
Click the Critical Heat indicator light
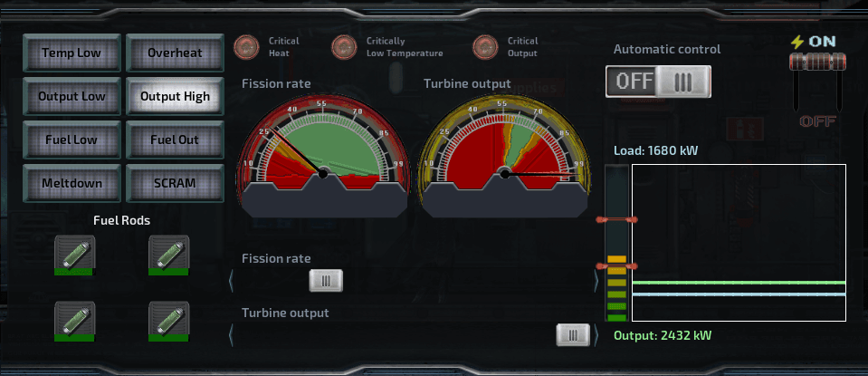tap(246, 46)
